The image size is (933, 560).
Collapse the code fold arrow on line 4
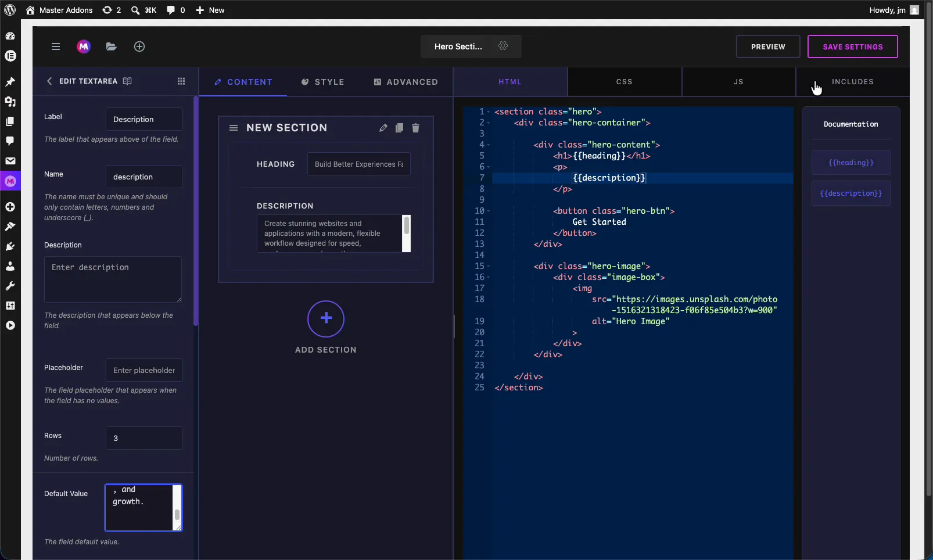click(489, 145)
